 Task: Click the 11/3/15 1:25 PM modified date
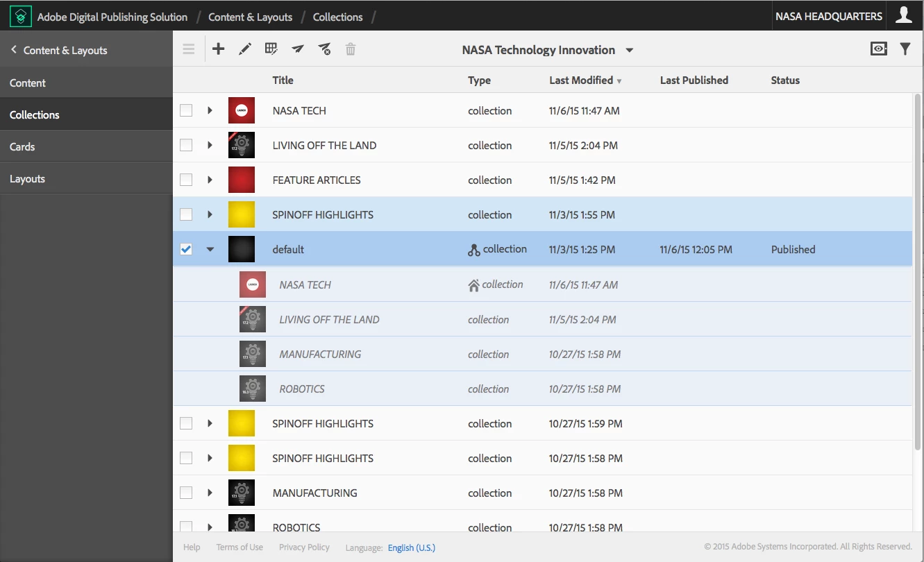coord(582,250)
